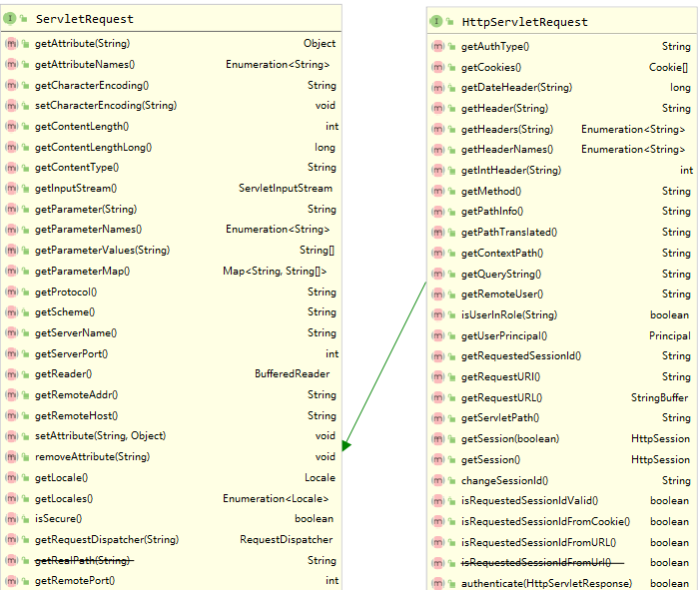The width and height of the screenshot is (700, 590).
Task: Select the getHeader(String) method name
Action: tap(504, 109)
